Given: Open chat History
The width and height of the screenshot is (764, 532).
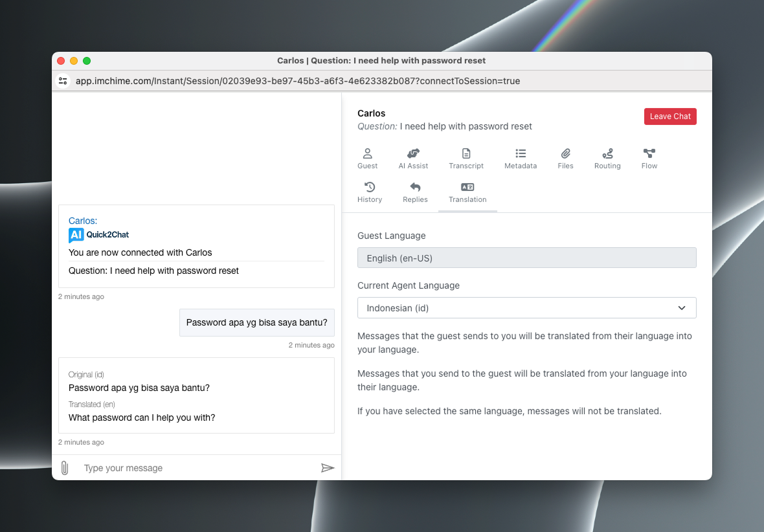Looking at the screenshot, I should pos(370,192).
